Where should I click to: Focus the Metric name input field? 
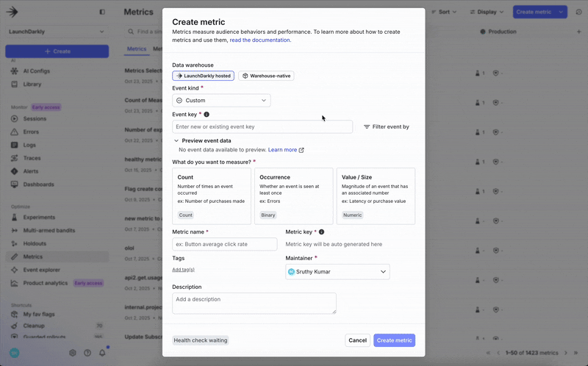[x=224, y=244]
